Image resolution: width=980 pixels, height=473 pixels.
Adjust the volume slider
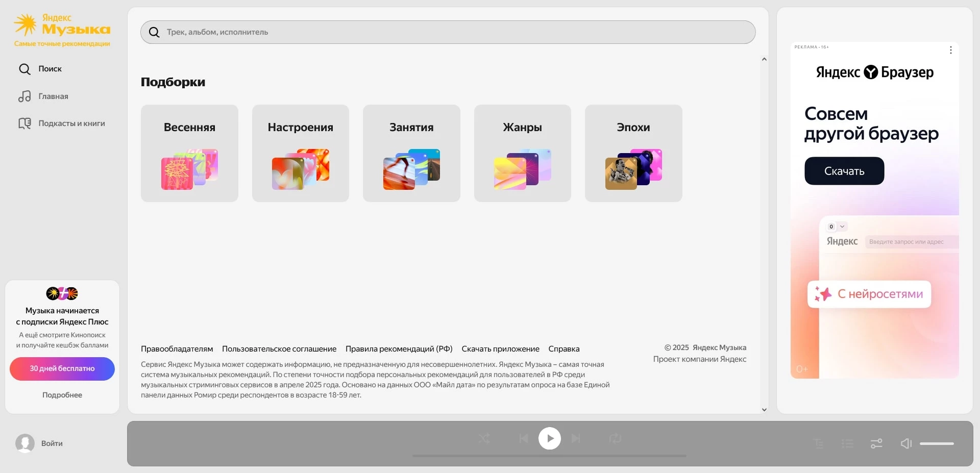click(x=938, y=443)
